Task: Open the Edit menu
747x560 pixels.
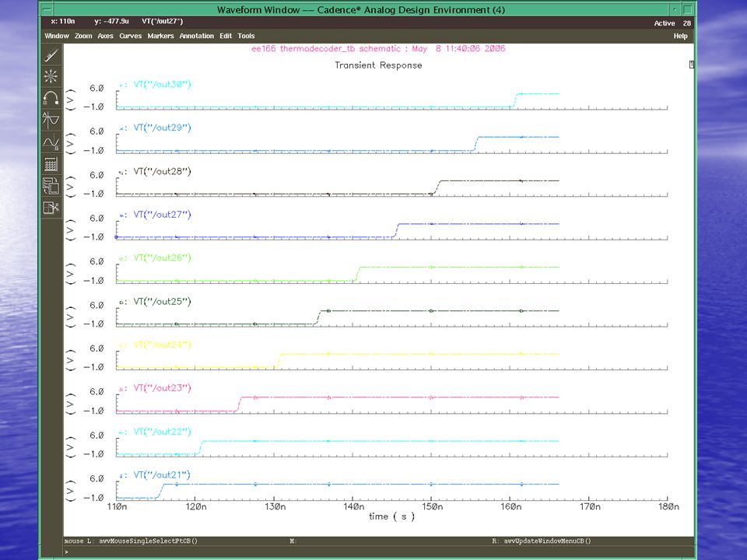Action: point(226,36)
